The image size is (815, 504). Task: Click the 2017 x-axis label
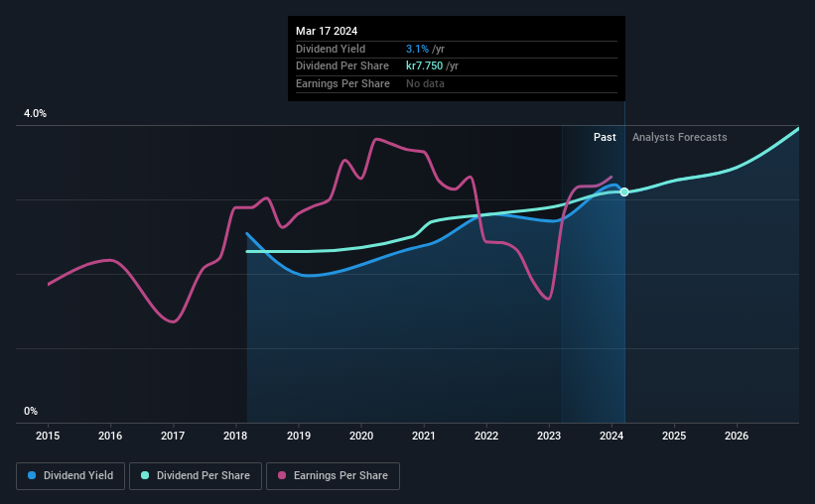(x=173, y=436)
